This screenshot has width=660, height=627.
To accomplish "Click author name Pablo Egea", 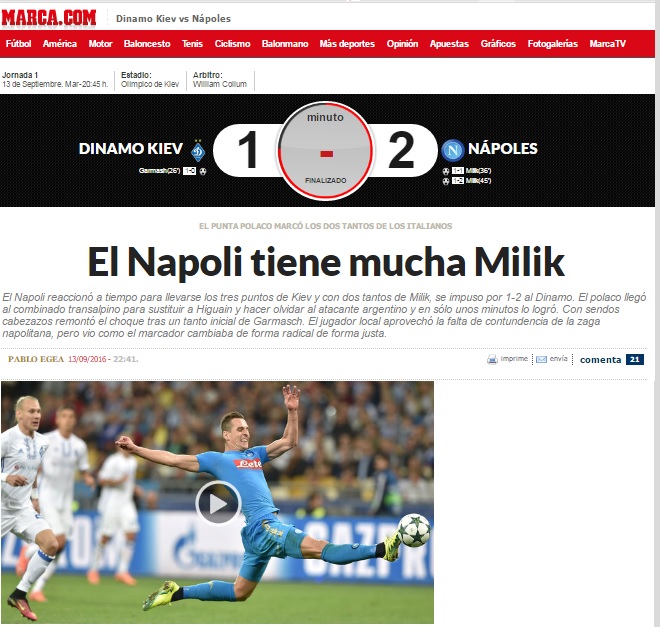I will coord(36,359).
